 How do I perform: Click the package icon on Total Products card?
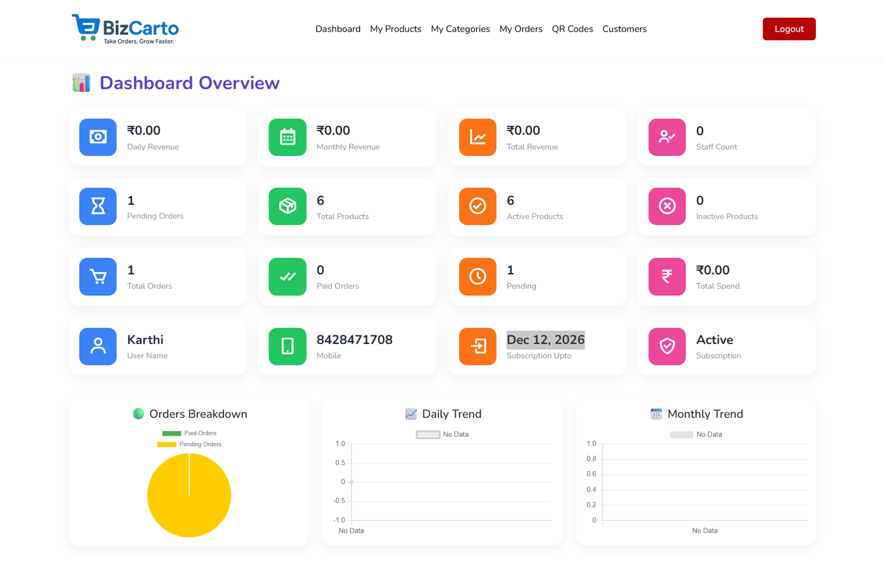287,207
